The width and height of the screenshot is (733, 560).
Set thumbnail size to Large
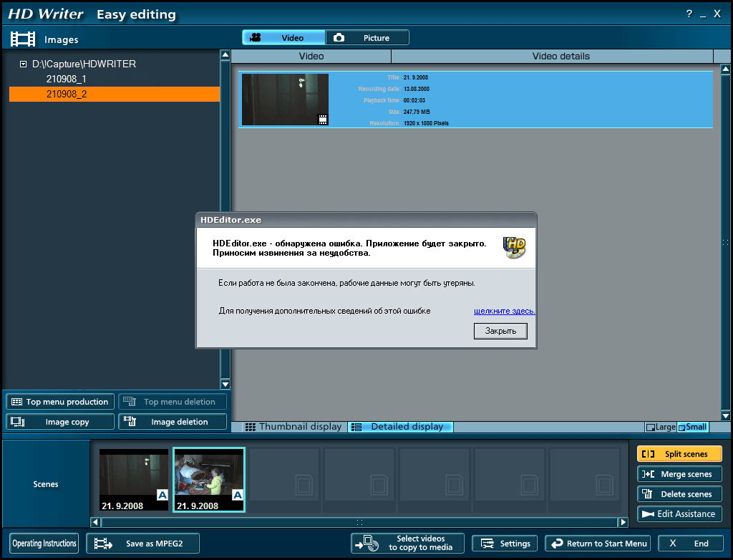[x=661, y=427]
